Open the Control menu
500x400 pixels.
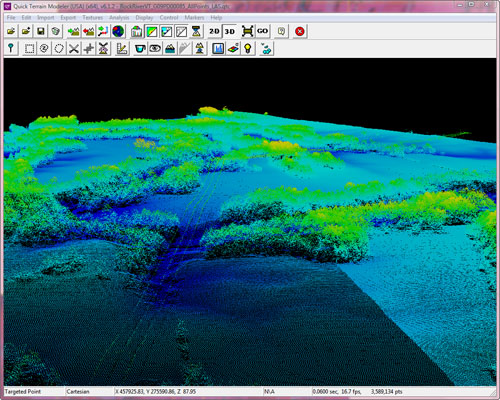169,18
